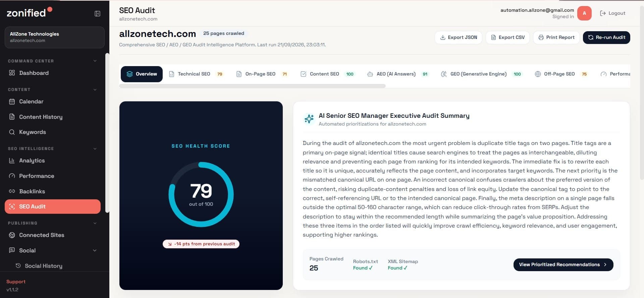
Task: Switch to the On-Page SEO tab
Action: click(x=262, y=74)
